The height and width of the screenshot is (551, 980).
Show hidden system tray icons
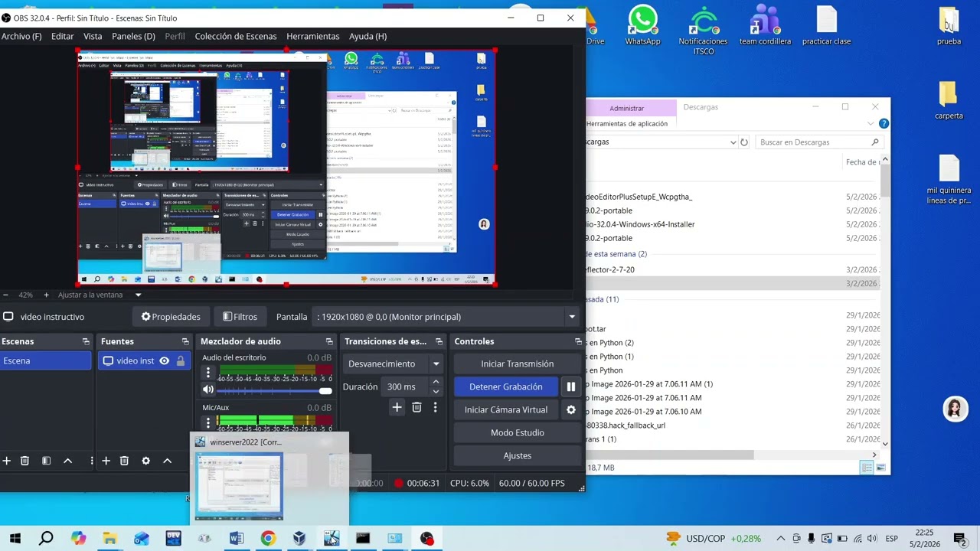(x=780, y=539)
